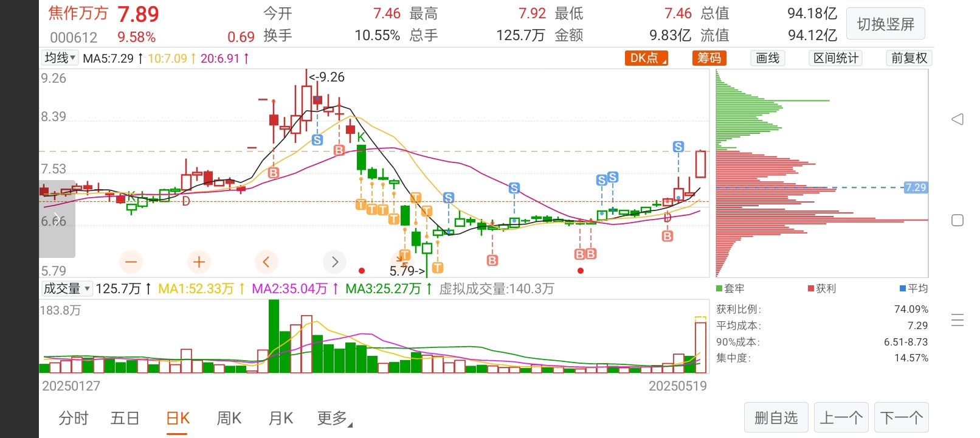This screenshot has height=438, width=980.
Task: Open 区间统计 range statistics
Action: [836, 58]
